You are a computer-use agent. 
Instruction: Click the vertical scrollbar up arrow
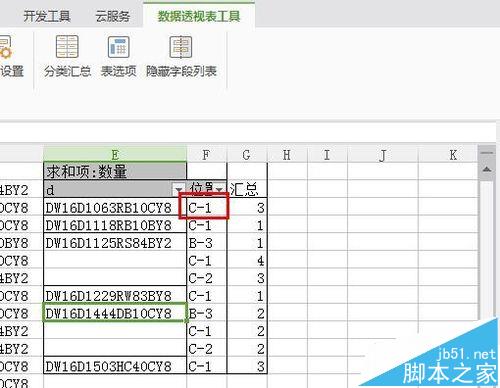click(x=487, y=169)
